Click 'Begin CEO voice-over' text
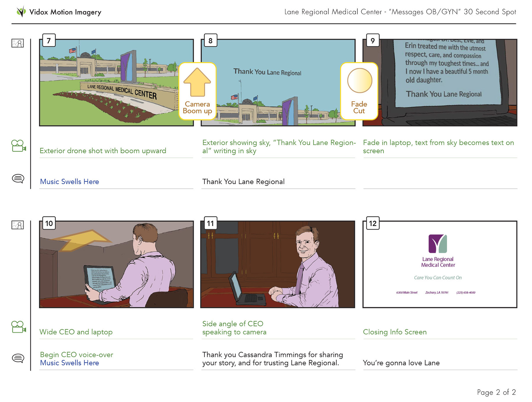 coord(77,354)
